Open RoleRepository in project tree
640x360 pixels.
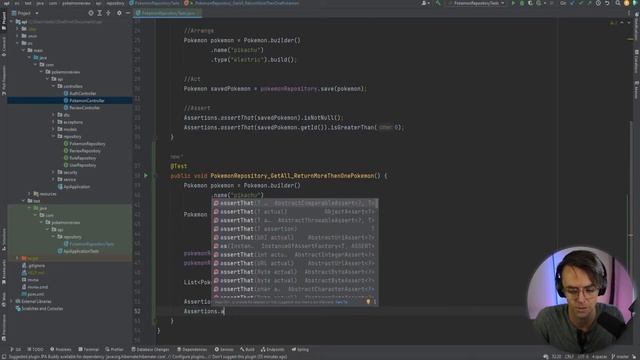[80, 158]
